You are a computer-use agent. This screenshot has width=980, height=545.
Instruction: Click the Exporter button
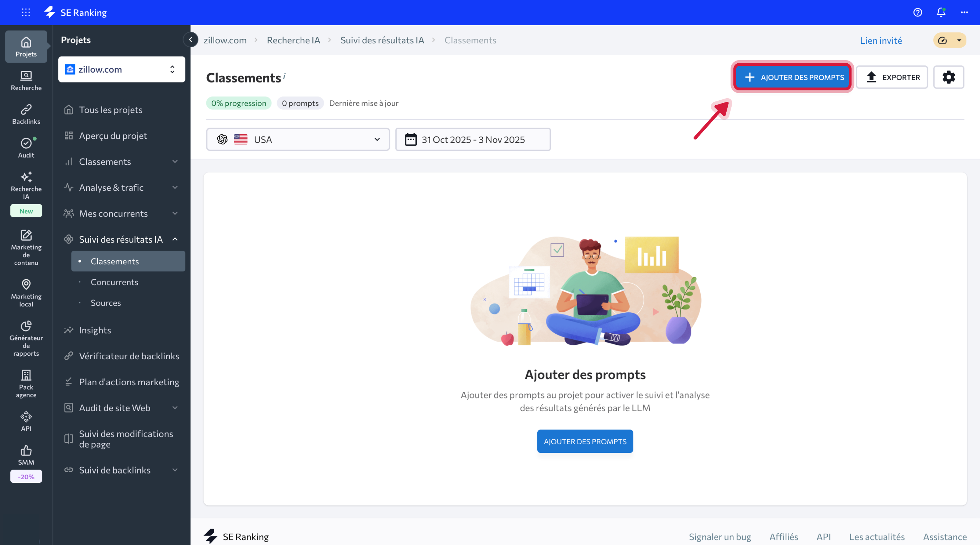coord(892,77)
